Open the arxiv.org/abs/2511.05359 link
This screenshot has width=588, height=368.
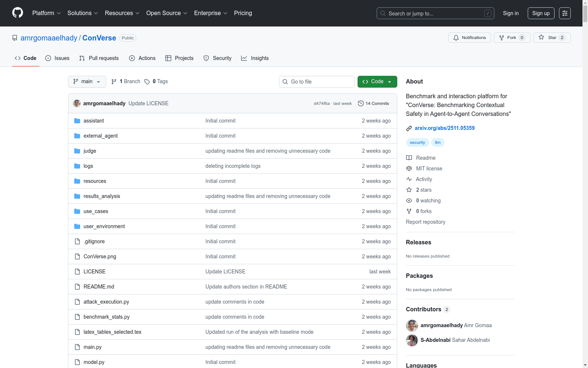[445, 128]
